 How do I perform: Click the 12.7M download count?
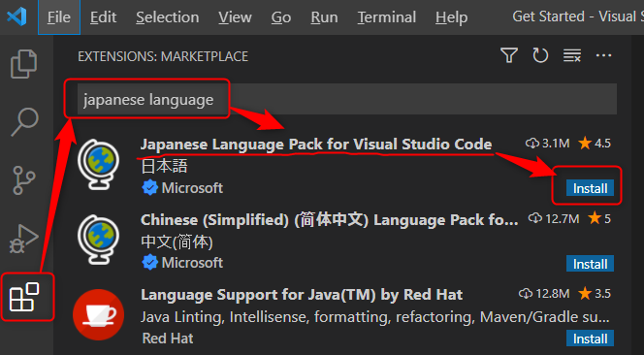click(554, 218)
